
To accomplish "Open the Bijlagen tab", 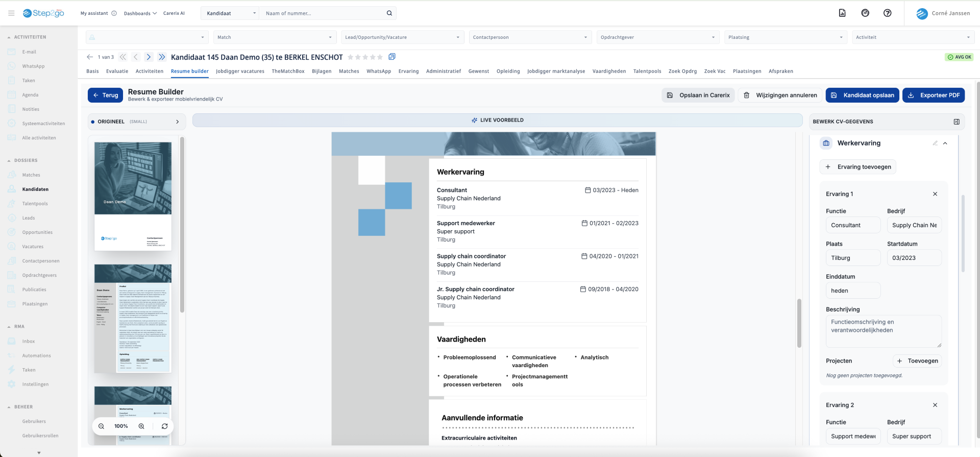I will [322, 71].
